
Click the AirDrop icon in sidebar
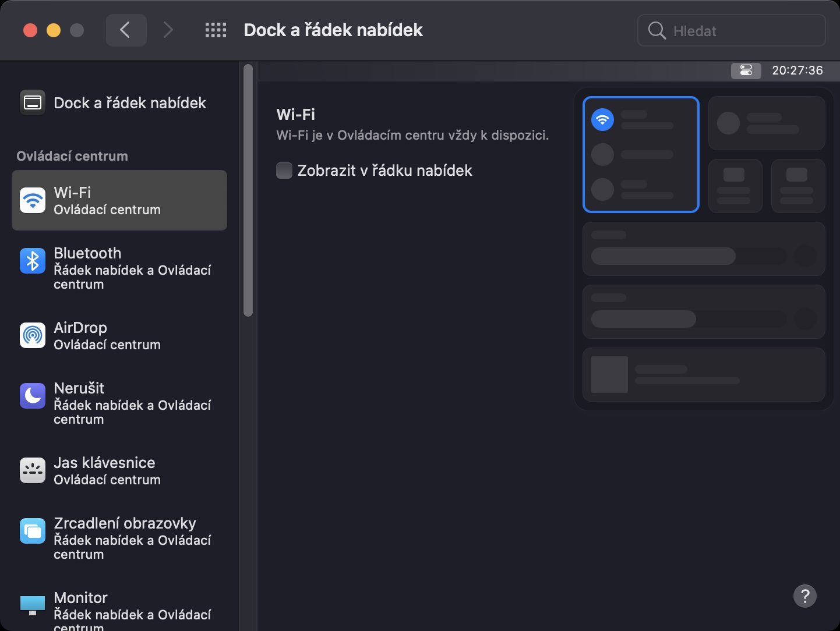point(33,335)
